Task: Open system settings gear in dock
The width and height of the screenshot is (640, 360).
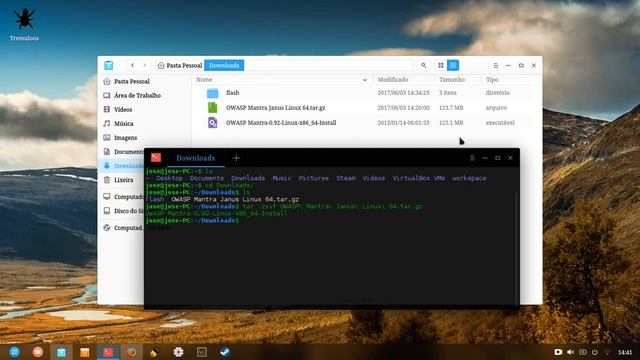Action: [x=178, y=352]
